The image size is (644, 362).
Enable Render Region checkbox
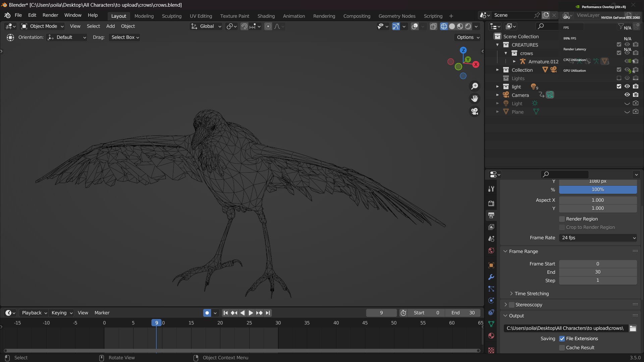tap(562, 219)
